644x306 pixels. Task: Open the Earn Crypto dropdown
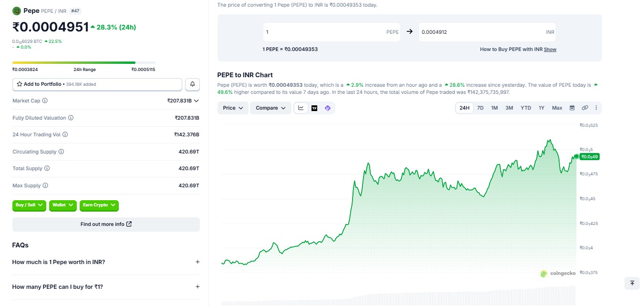tap(99, 205)
